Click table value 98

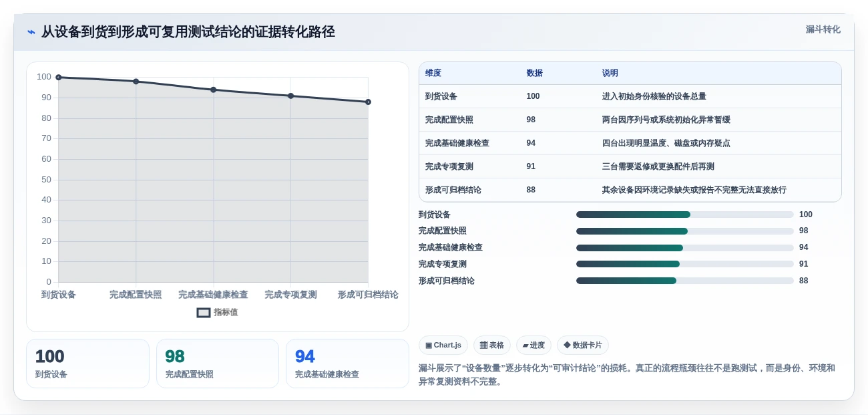(531, 120)
